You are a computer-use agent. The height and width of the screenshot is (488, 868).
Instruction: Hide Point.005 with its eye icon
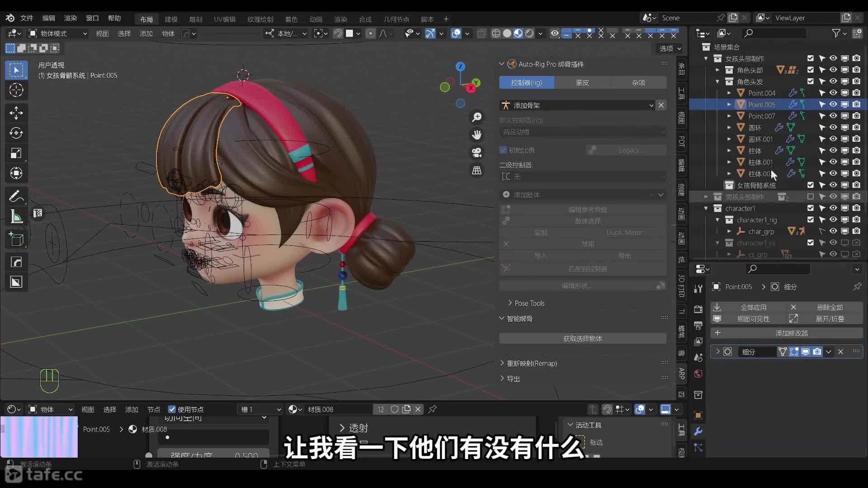pos(833,104)
